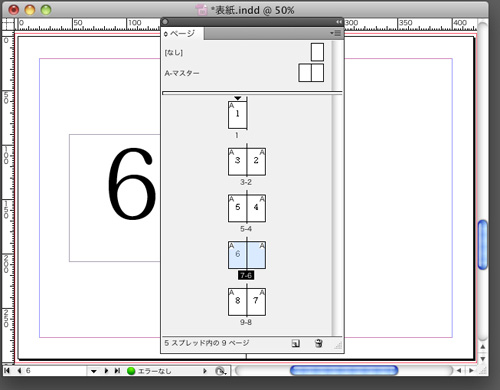Click the scroll up arrow
The width and height of the screenshot is (500, 390).
click(483, 347)
